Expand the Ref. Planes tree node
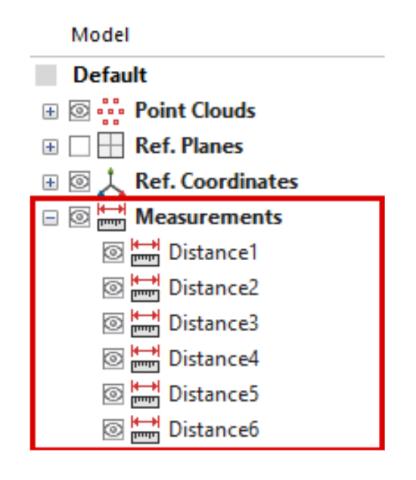Viewport: 416px width, 480px height. [x=50, y=147]
